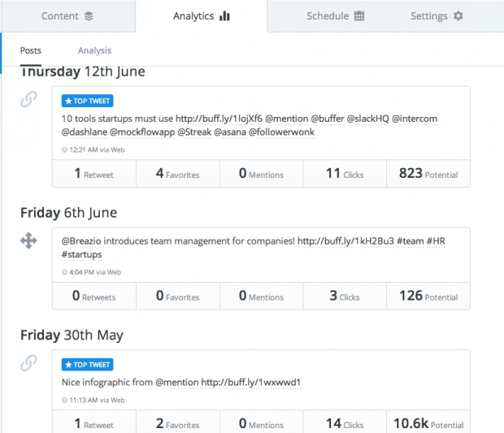Open the Content tab

point(67,16)
